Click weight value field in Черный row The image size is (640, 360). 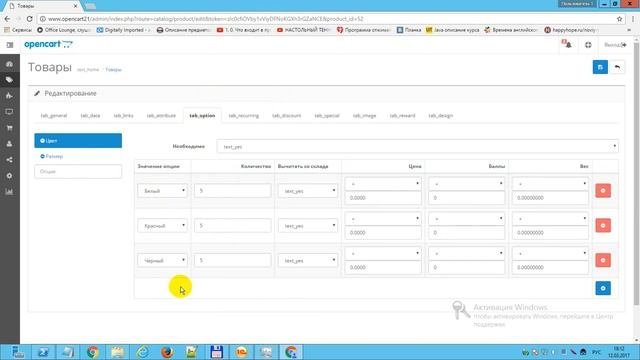[x=550, y=267]
